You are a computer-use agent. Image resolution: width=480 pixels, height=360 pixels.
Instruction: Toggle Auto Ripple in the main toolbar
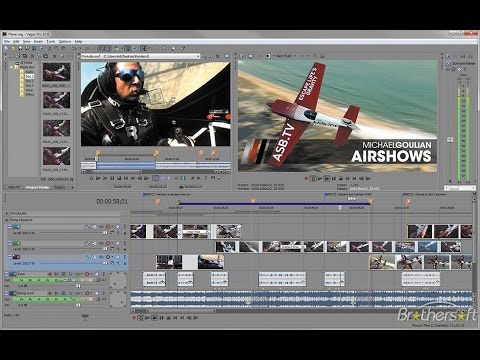click(x=116, y=48)
